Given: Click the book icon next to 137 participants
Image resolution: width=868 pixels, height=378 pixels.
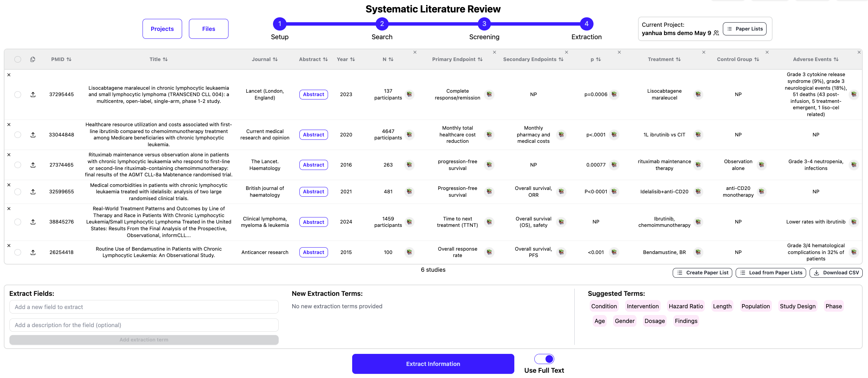Looking at the screenshot, I should click(409, 94).
